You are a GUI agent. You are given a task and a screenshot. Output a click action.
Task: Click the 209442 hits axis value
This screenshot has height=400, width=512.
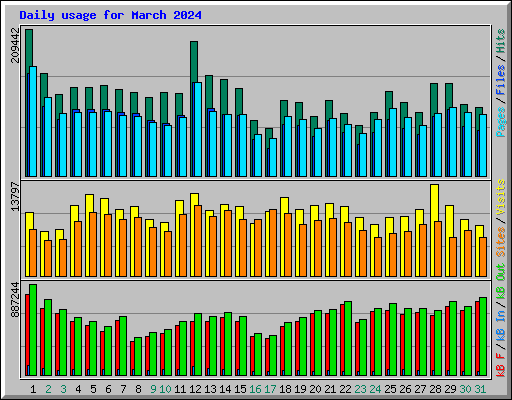(x=15, y=45)
